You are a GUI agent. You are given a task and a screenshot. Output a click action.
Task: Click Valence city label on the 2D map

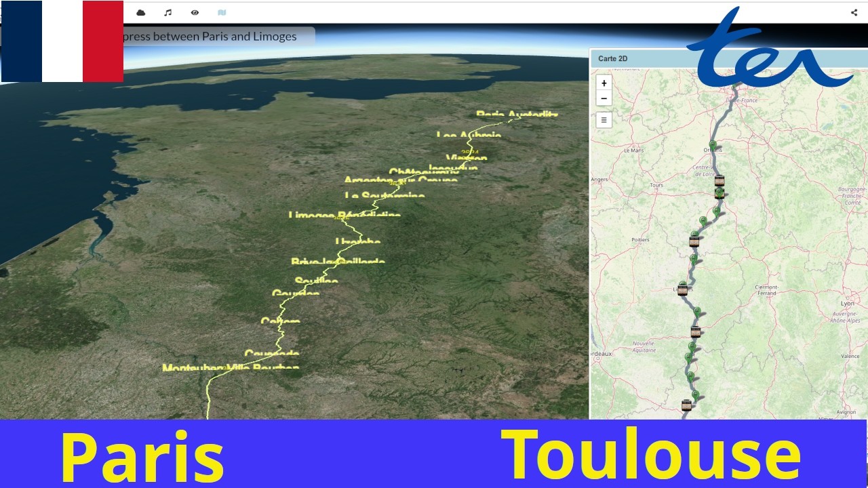pos(850,356)
